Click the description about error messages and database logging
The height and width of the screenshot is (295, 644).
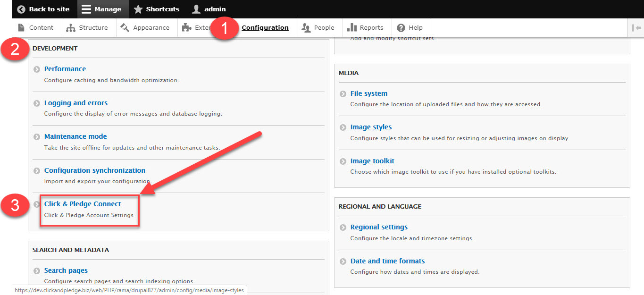coord(133,114)
